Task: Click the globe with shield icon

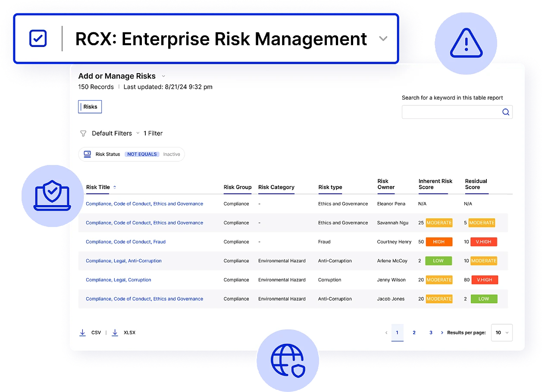Action: click(288, 361)
